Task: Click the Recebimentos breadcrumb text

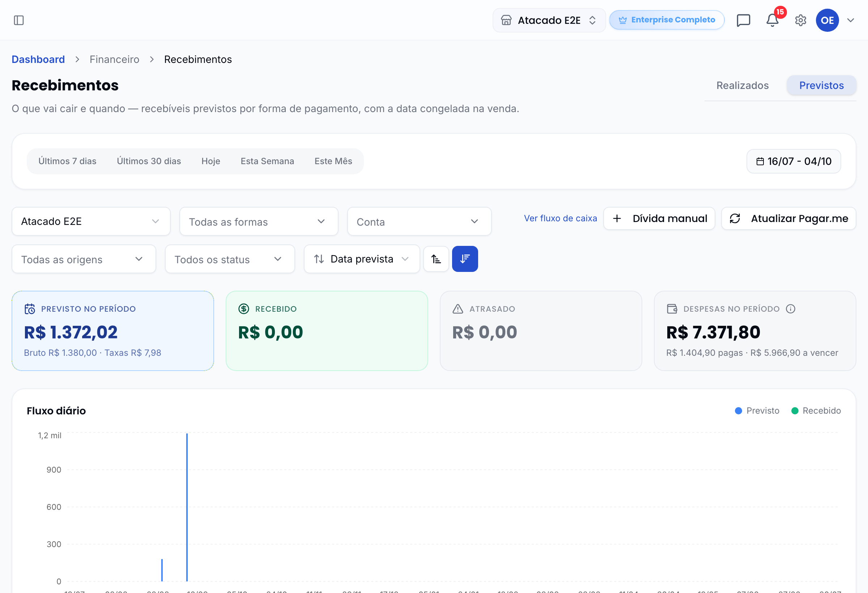Action: 198,59
